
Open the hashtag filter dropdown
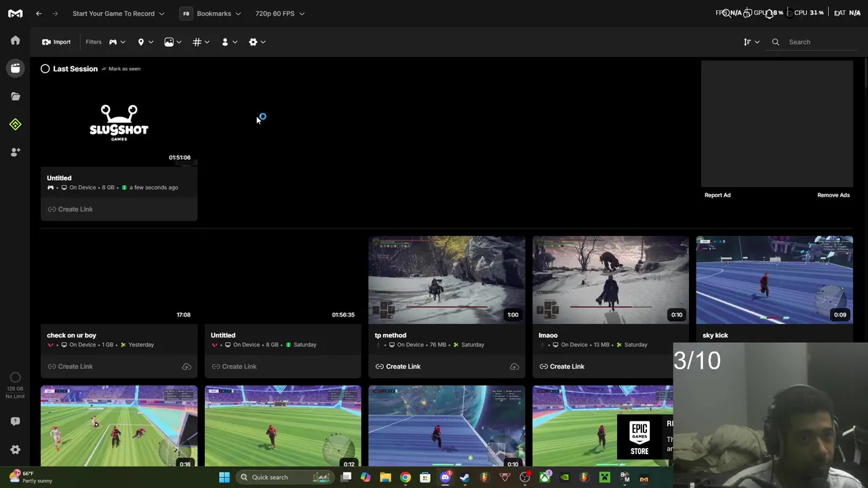click(x=201, y=42)
